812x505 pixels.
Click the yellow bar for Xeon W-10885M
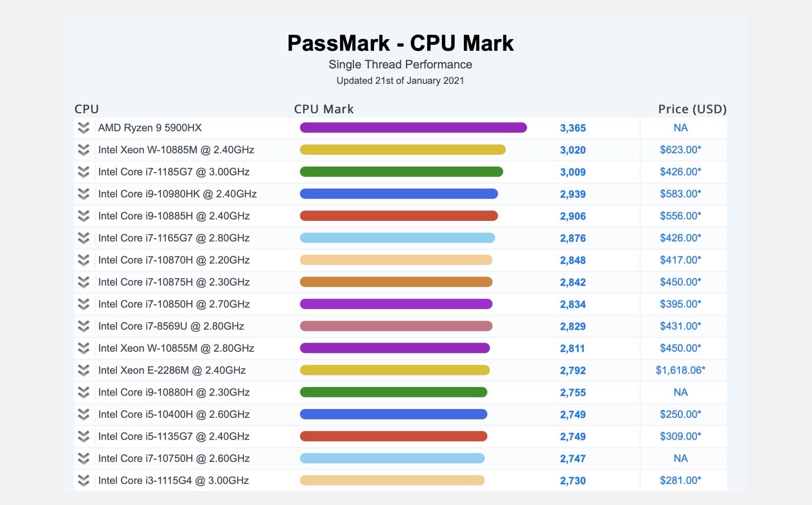(x=402, y=150)
